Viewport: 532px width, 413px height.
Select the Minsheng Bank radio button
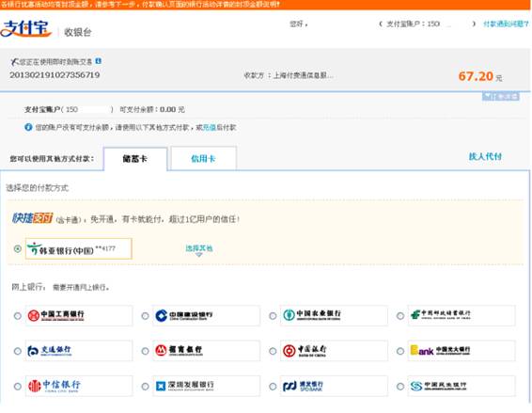(x=400, y=387)
